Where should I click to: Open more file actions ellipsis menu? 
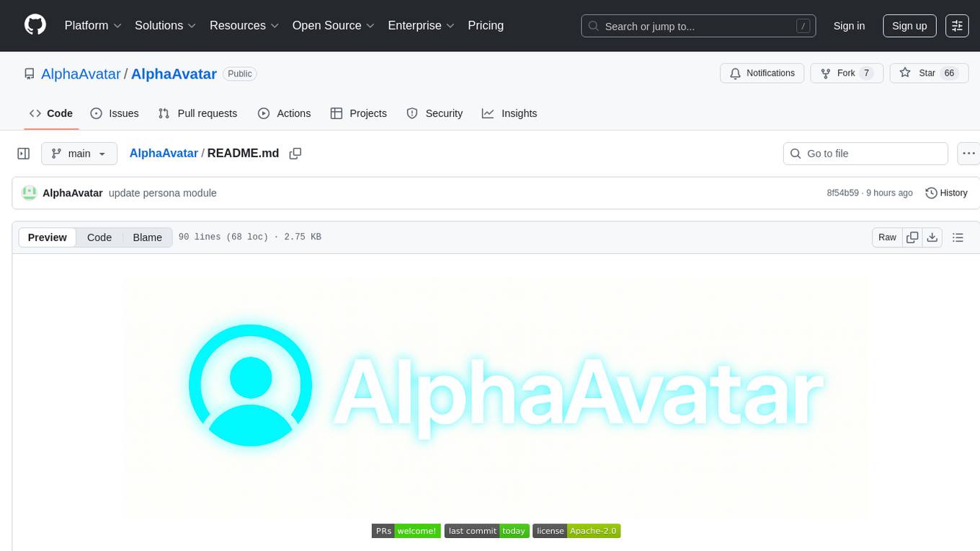968,154
